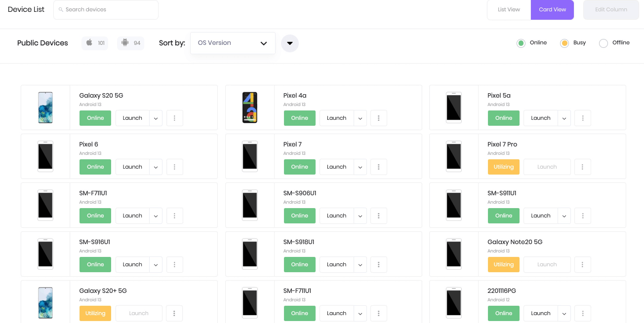
Task: Open more options for Pixel 7 Pro
Action: (x=583, y=167)
